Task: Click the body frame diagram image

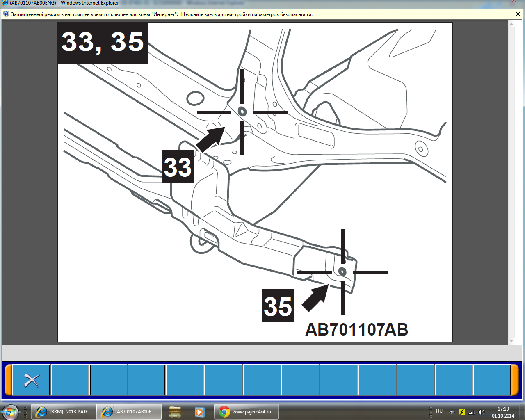Action: click(x=255, y=182)
